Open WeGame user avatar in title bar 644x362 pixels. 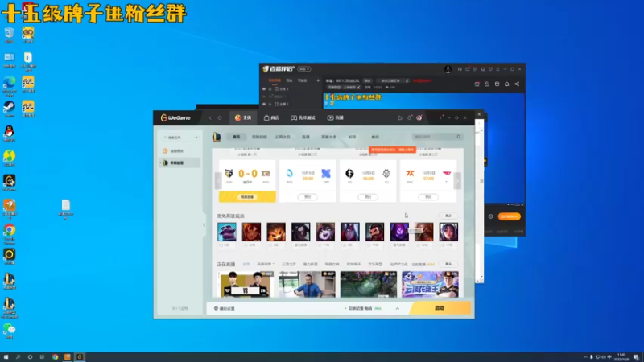tap(419, 117)
